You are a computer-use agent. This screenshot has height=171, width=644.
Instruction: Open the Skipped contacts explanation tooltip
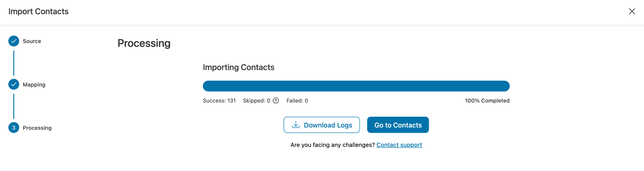click(276, 101)
